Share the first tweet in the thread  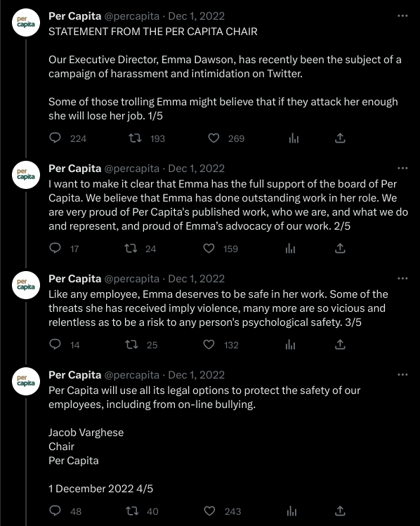tap(340, 138)
